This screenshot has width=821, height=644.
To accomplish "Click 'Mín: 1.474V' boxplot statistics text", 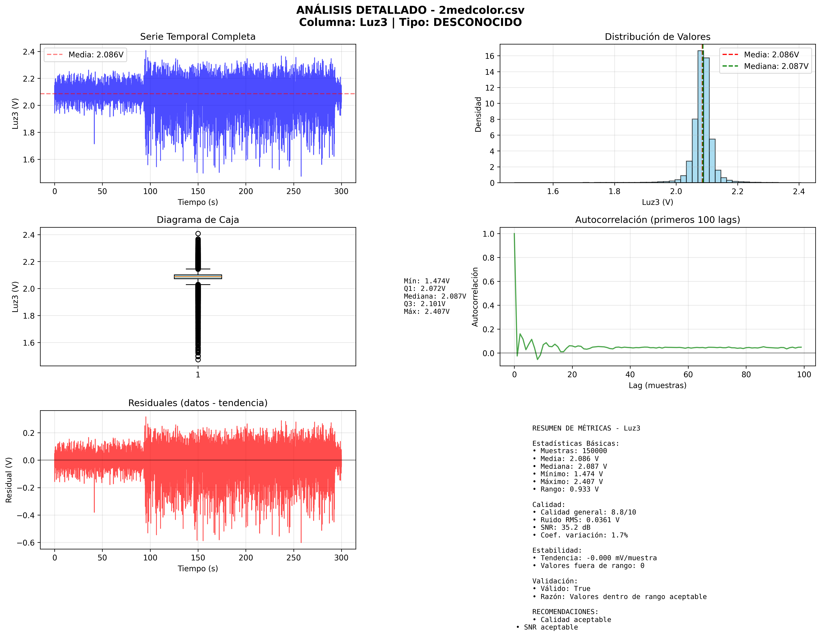I will coord(426,281).
